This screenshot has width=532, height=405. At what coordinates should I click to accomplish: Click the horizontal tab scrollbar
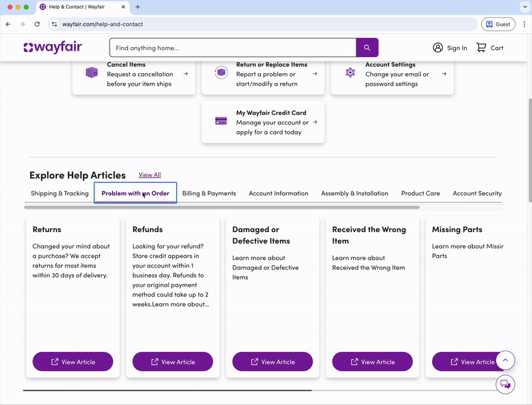tap(221, 207)
